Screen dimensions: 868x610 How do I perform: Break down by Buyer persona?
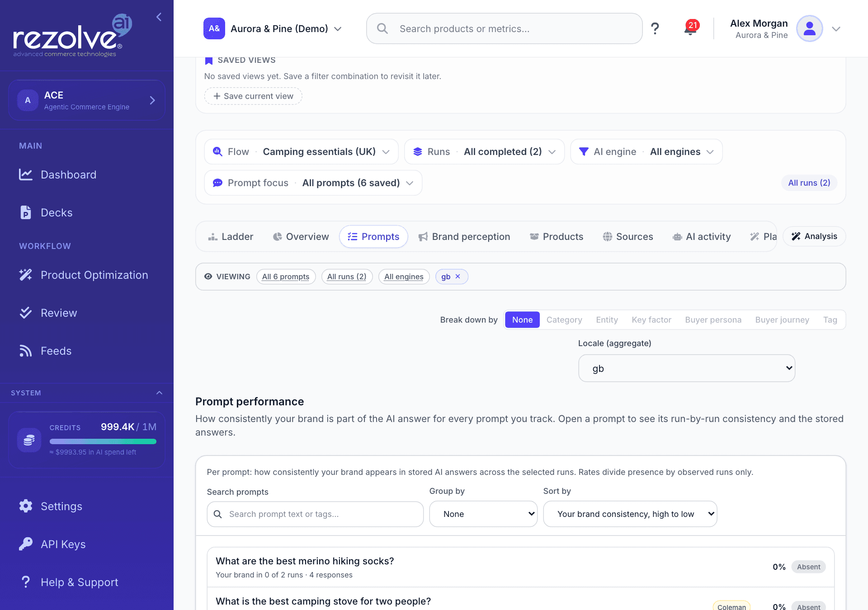click(713, 319)
